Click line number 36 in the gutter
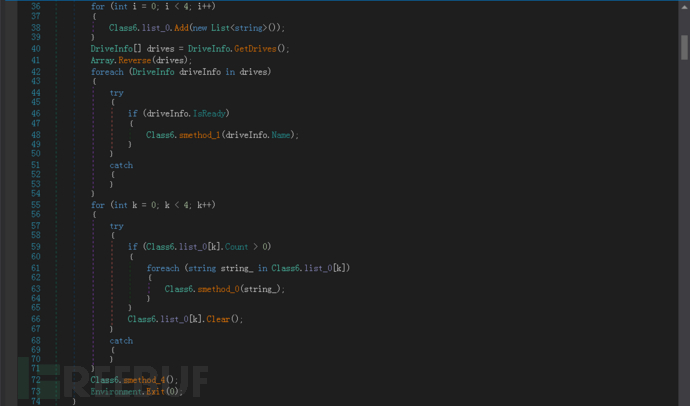 [x=36, y=6]
